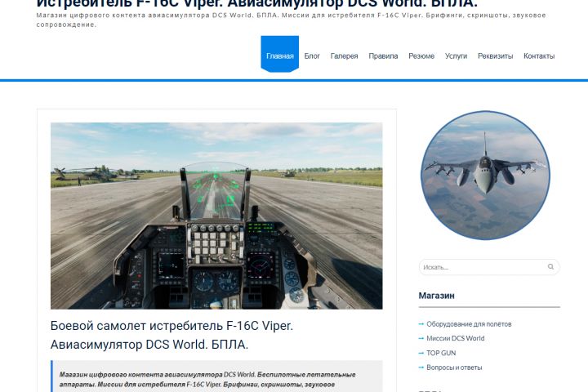Open Оборудование для полётов shop link
The image size is (588, 392).
tap(469, 324)
